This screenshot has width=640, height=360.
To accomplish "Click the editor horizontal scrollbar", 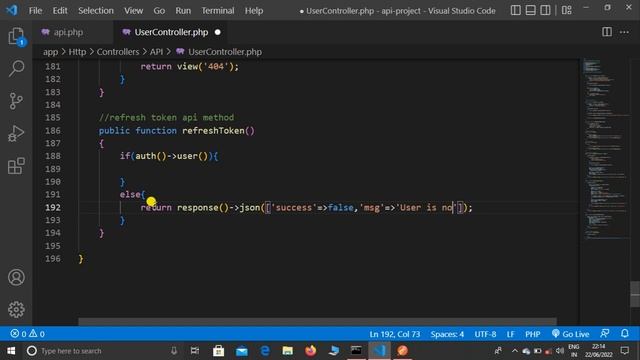I will click(318, 322).
